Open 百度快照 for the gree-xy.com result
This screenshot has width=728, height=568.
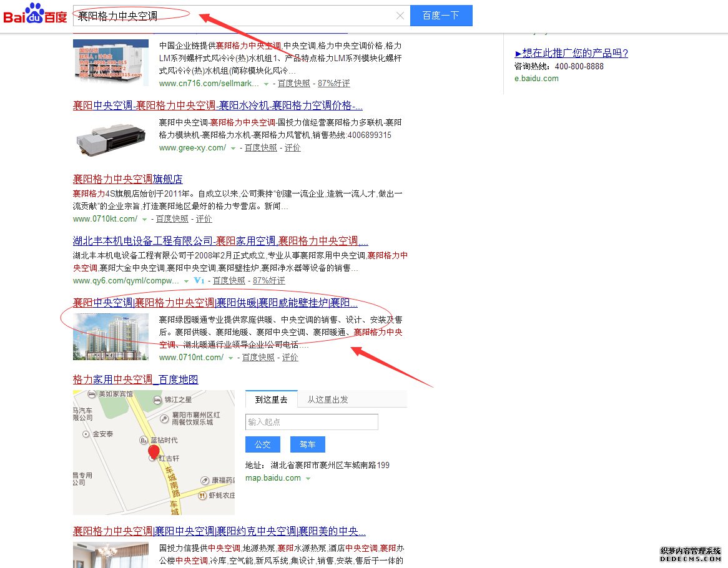(261, 147)
